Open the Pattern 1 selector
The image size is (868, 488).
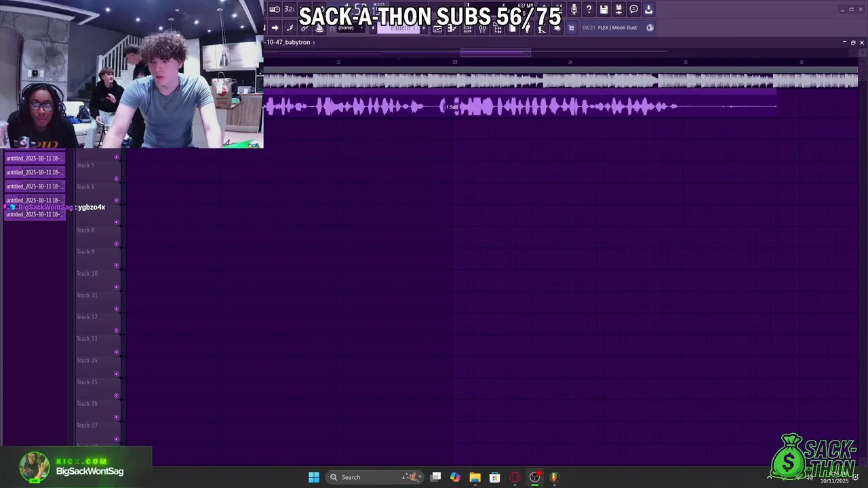(x=399, y=28)
